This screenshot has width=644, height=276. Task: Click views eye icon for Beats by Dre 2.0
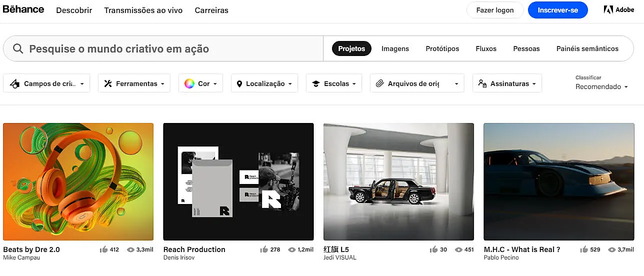[130, 249]
